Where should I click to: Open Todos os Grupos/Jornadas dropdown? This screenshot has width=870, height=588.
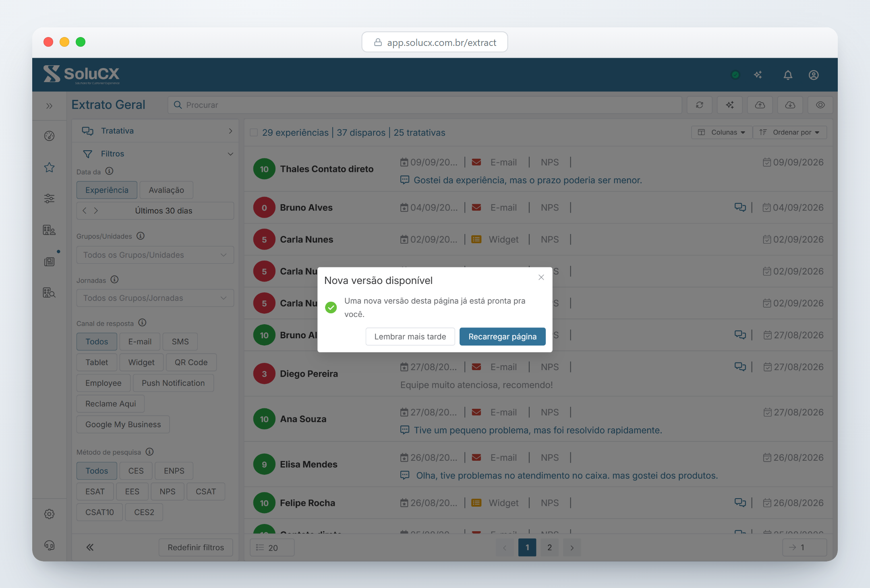click(155, 298)
